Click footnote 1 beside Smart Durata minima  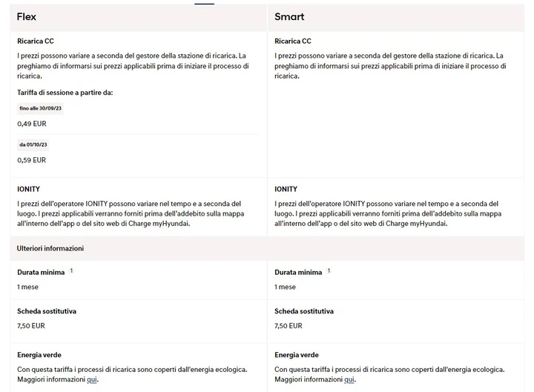329,270
